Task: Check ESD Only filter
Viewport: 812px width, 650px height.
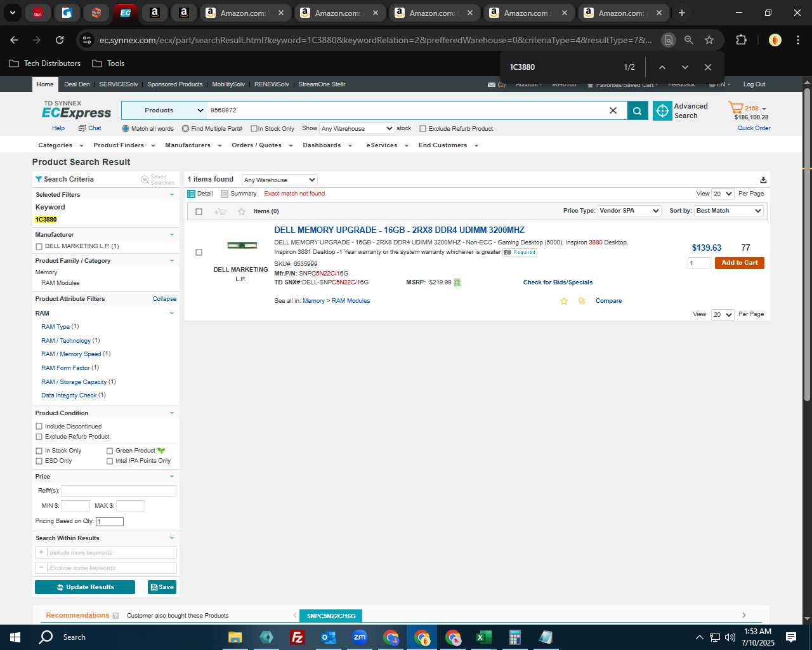Action: (39, 461)
